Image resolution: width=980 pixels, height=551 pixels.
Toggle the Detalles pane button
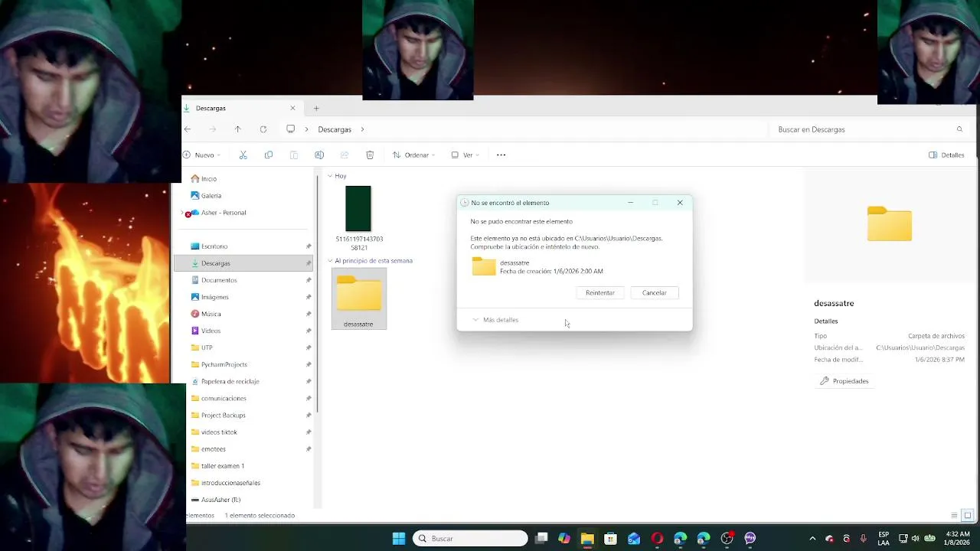pyautogui.click(x=946, y=155)
